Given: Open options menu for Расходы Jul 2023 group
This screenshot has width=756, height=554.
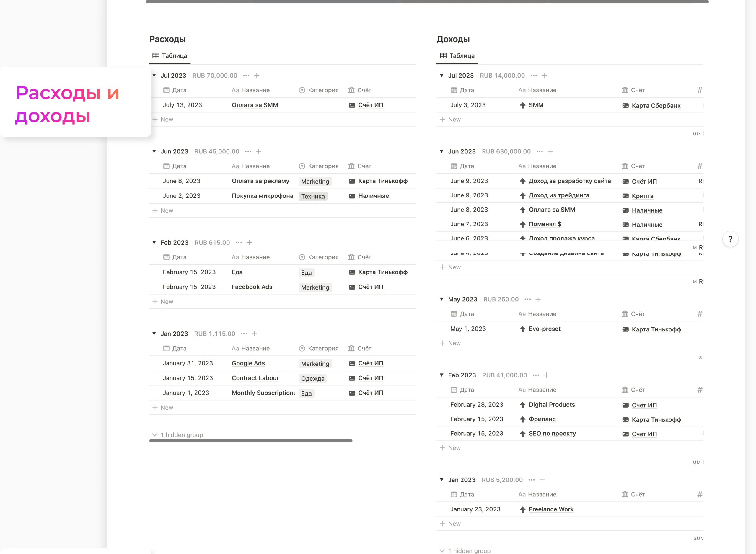Looking at the screenshot, I should pyautogui.click(x=246, y=76).
